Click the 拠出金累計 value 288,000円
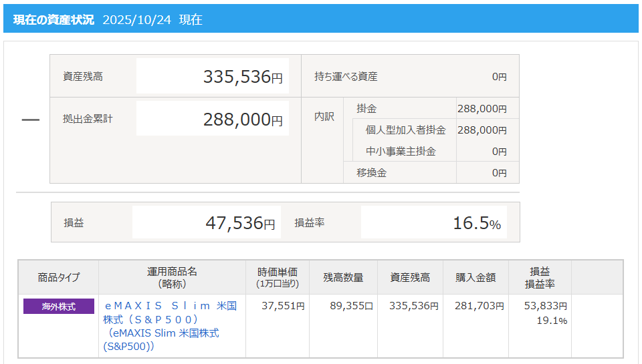Viewport: 642px width, 364px height. click(243, 120)
